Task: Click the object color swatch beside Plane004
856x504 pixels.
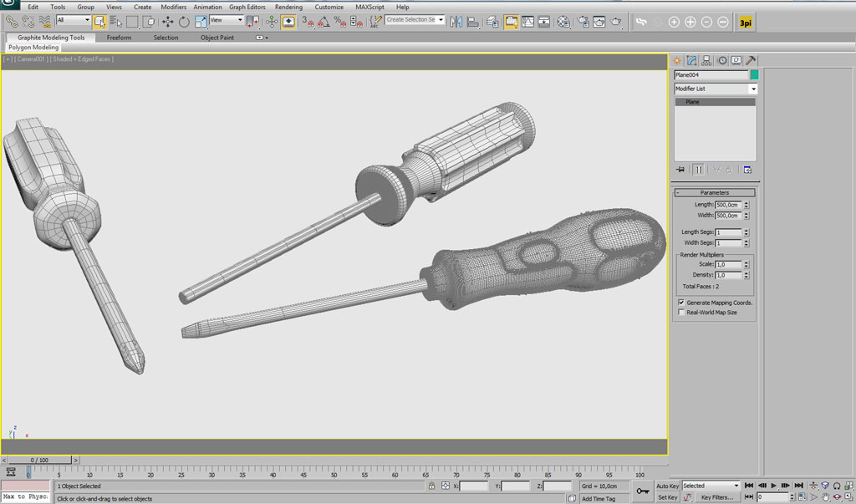Action: pos(755,75)
